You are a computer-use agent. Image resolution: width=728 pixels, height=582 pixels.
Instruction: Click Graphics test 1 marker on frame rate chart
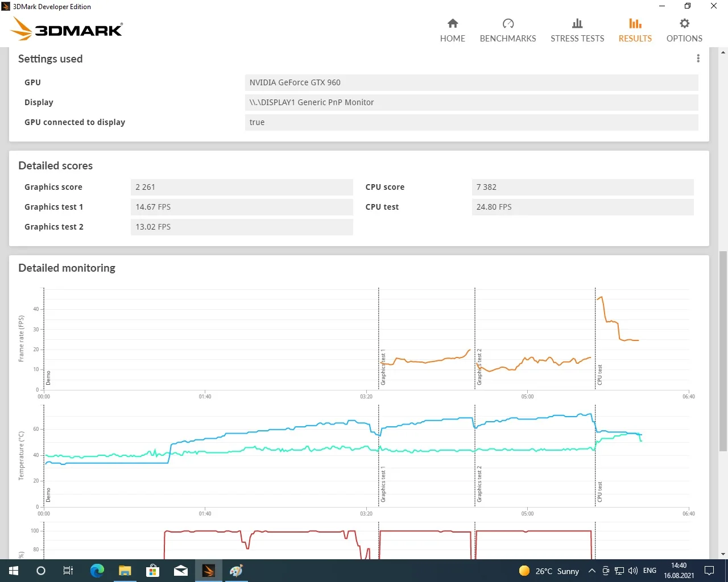click(383, 368)
